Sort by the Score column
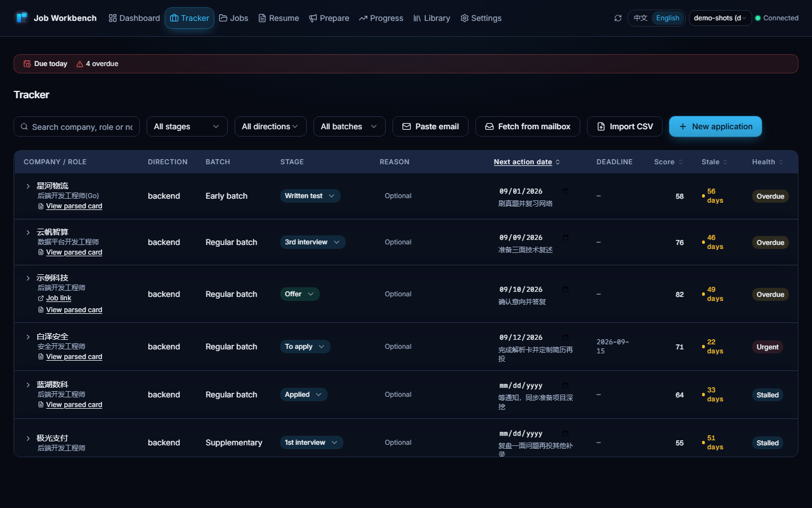Viewport: 812px width, 508px height. (668, 162)
